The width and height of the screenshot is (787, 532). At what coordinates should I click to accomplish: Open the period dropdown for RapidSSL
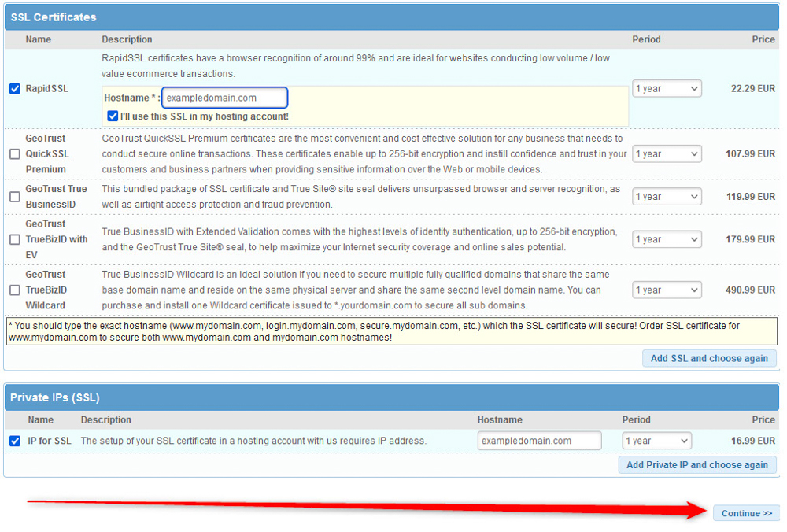667,88
